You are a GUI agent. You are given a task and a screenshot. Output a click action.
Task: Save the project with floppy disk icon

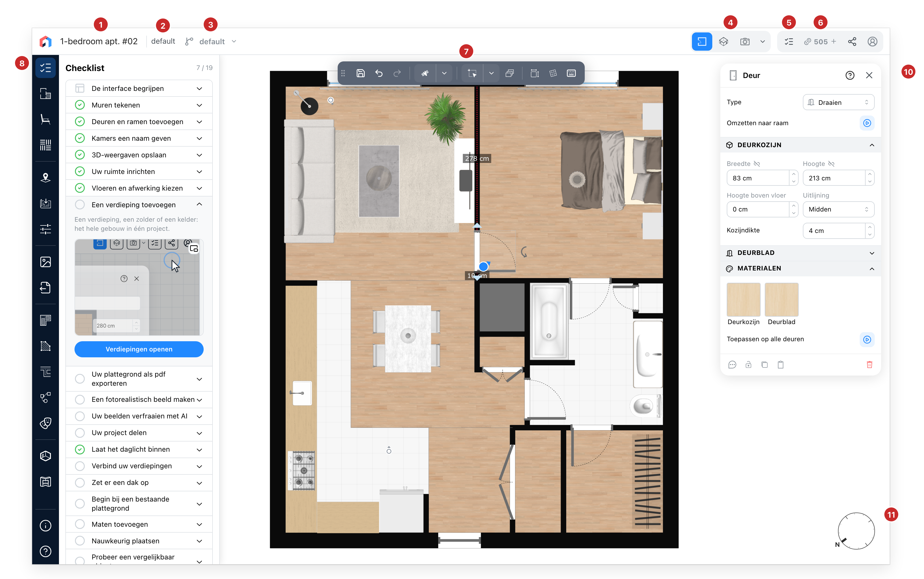point(360,73)
